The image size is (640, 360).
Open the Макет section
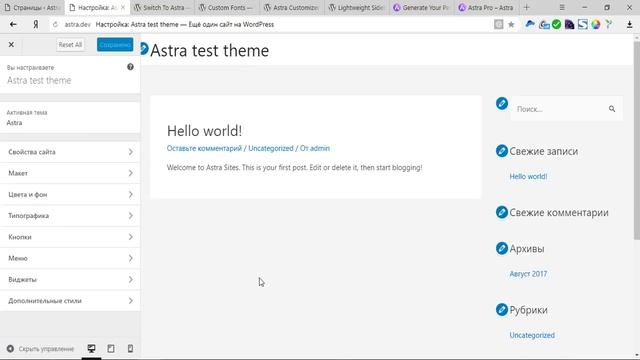(x=70, y=173)
